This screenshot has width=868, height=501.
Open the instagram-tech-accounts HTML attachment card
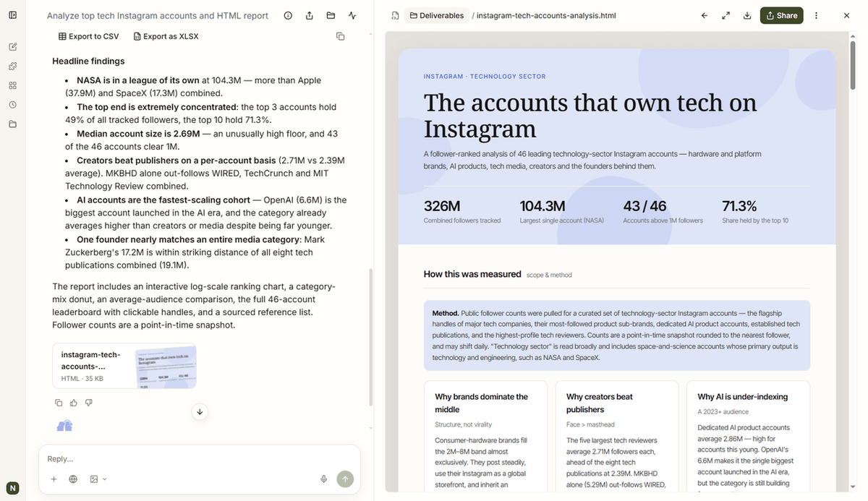click(x=124, y=366)
